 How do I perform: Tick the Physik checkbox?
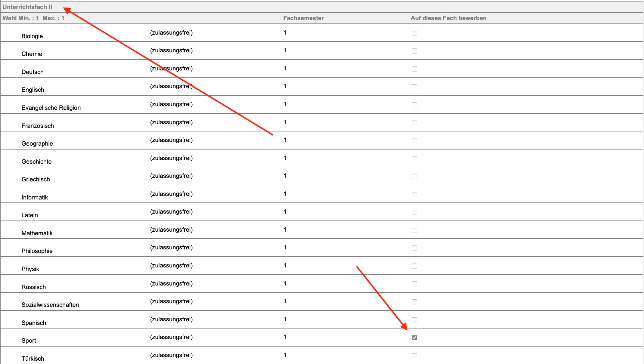click(414, 266)
